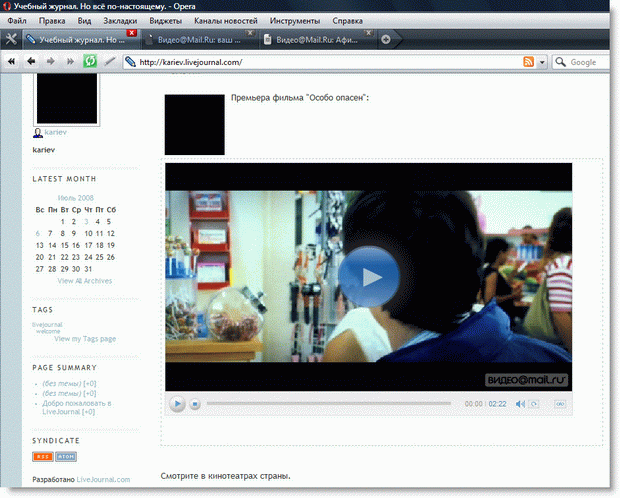The image size is (620, 498).
Task: Click the repeat icon in player
Action: coord(534,404)
